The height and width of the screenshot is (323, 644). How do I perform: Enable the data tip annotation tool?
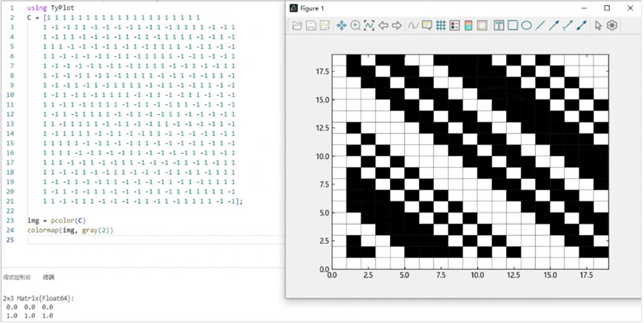[427, 25]
